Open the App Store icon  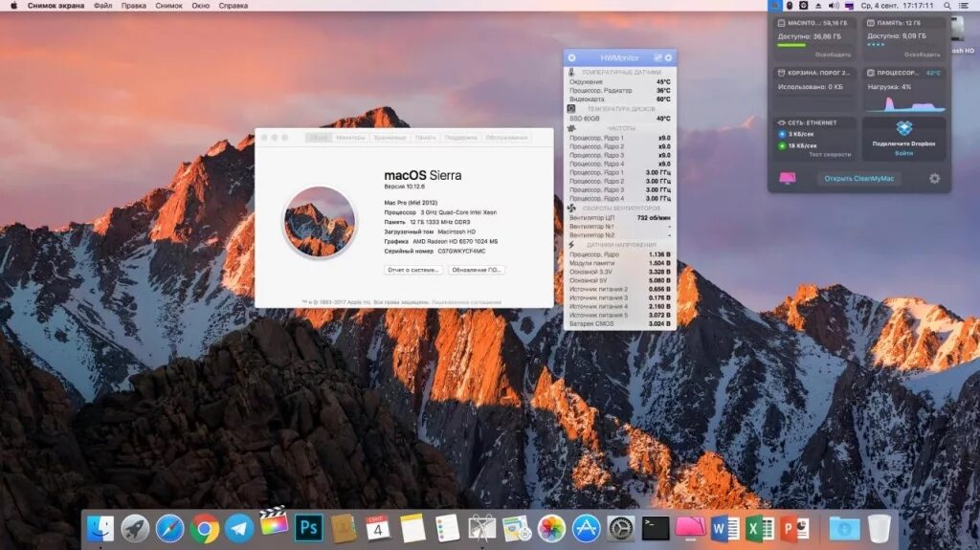point(587,529)
